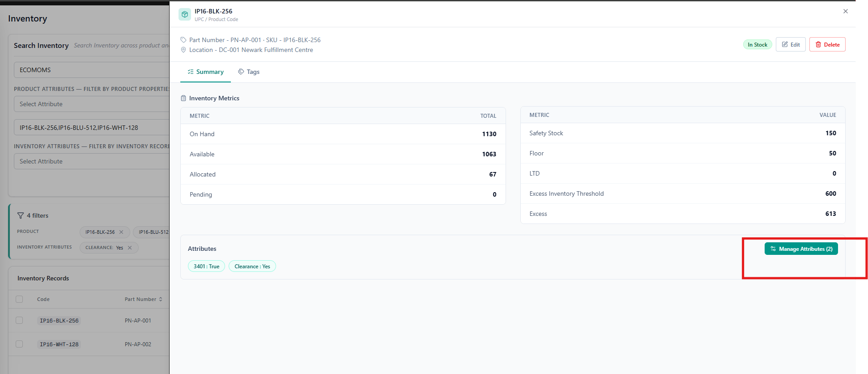The width and height of the screenshot is (868, 374).
Task: Open Manage Attributes (2)
Action: click(801, 249)
